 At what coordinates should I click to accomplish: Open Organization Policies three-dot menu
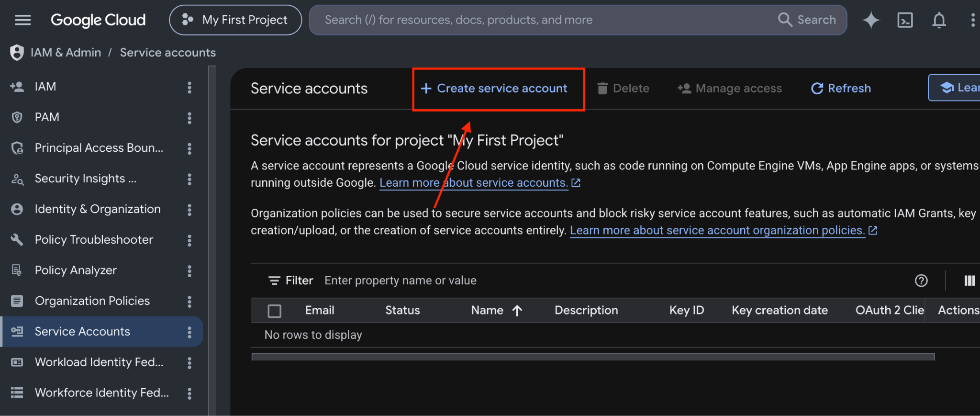click(x=189, y=302)
